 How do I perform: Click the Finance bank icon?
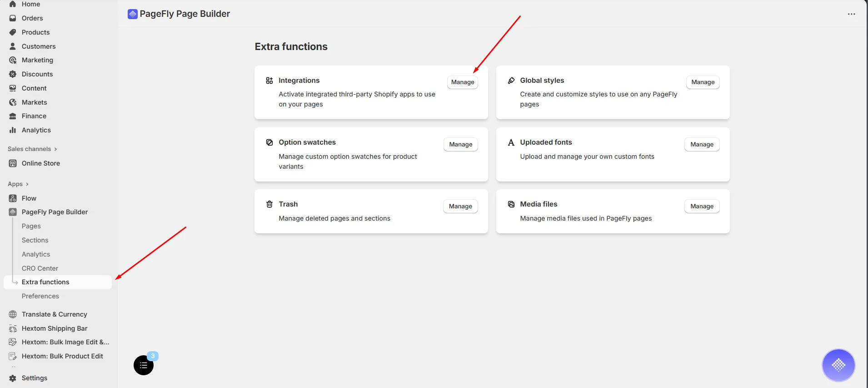point(13,116)
